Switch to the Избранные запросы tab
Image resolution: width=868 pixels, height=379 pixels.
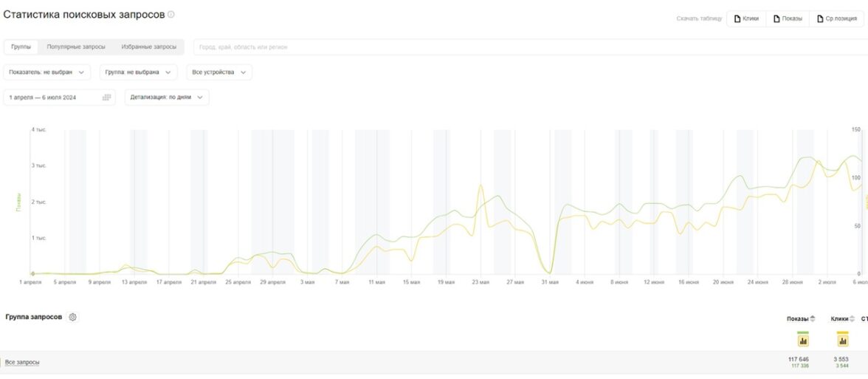149,47
